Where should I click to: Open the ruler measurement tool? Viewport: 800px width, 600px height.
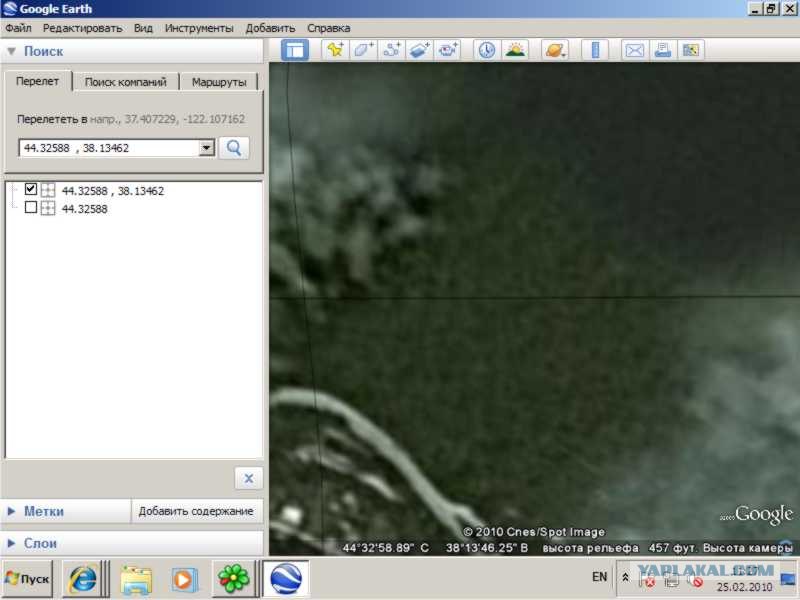coord(595,50)
